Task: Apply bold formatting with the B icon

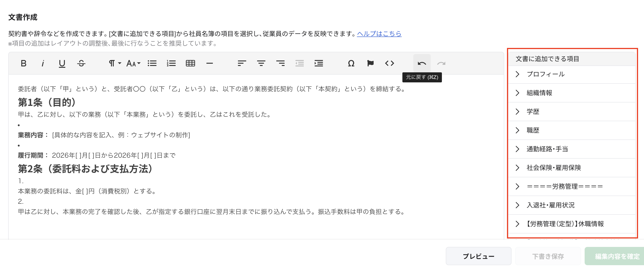Action: pyautogui.click(x=24, y=63)
